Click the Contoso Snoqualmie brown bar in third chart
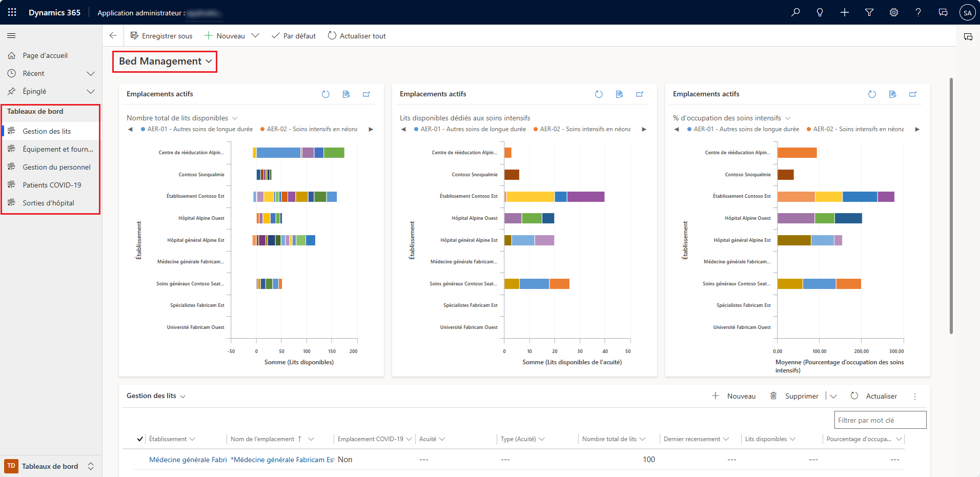The width and height of the screenshot is (980, 477). click(x=786, y=175)
